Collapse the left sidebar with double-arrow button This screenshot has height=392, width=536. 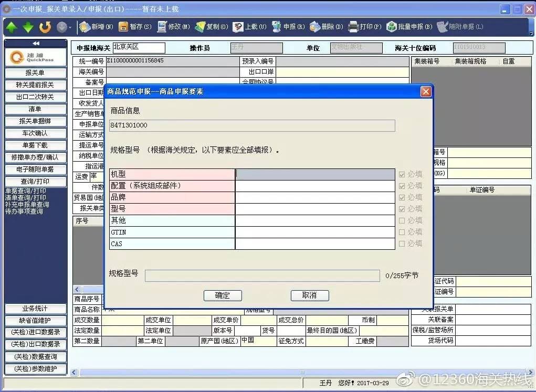pos(36,43)
